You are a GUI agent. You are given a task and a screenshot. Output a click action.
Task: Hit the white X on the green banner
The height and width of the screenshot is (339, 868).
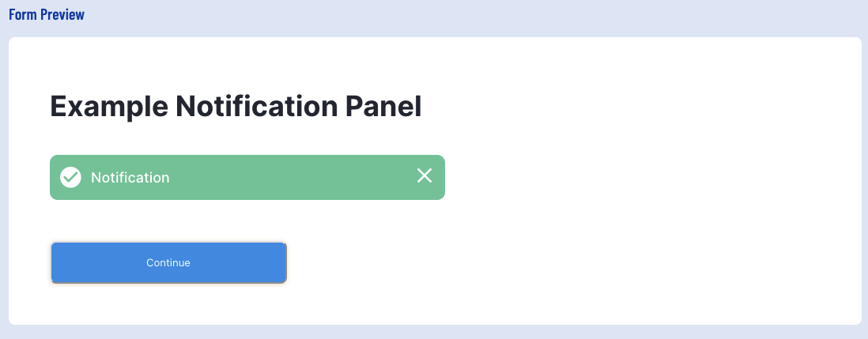[425, 176]
